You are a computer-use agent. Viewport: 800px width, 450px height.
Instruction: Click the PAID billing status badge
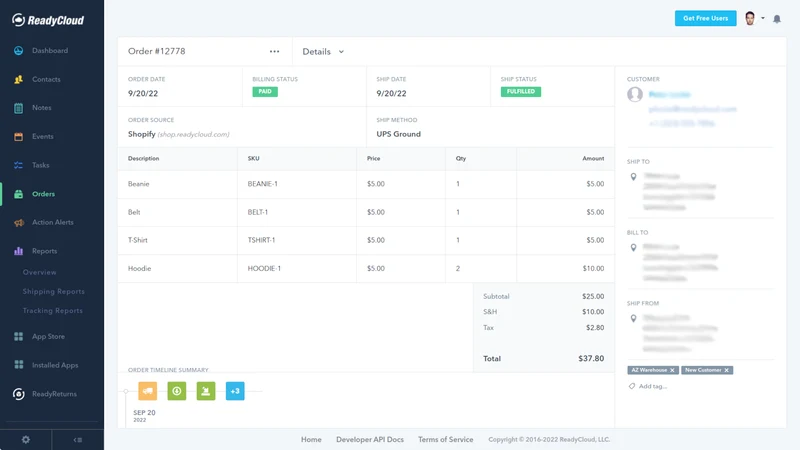265,92
